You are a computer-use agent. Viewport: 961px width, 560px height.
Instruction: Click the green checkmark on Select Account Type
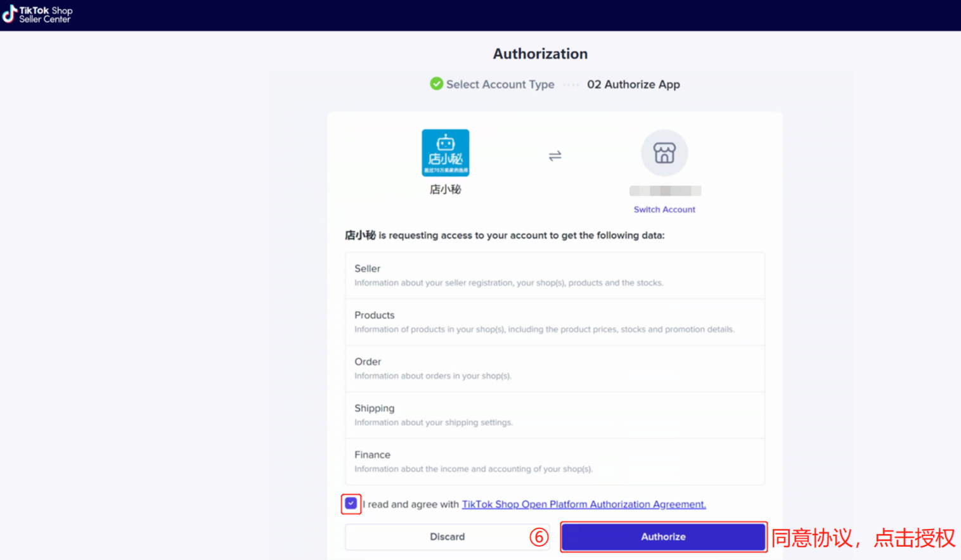436,84
